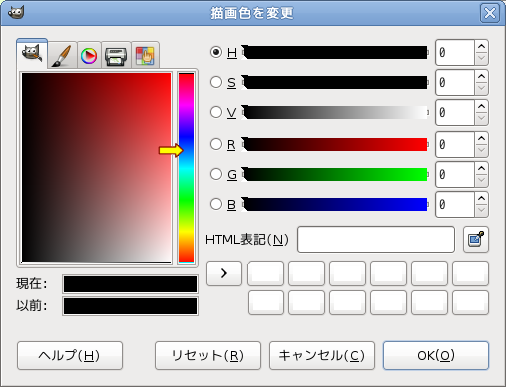Open the color wheel selector tab
The height and width of the screenshot is (387, 506).
(89, 55)
